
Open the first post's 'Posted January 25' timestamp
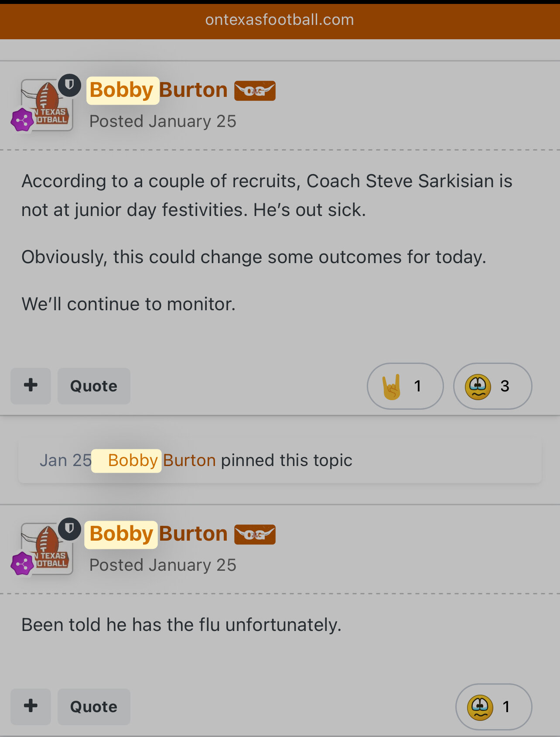[x=163, y=121]
